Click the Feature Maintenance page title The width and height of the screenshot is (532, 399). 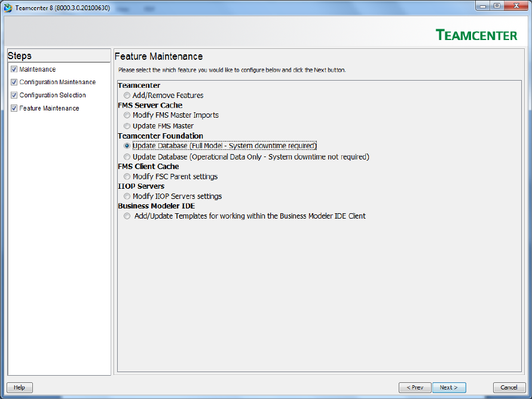159,56
